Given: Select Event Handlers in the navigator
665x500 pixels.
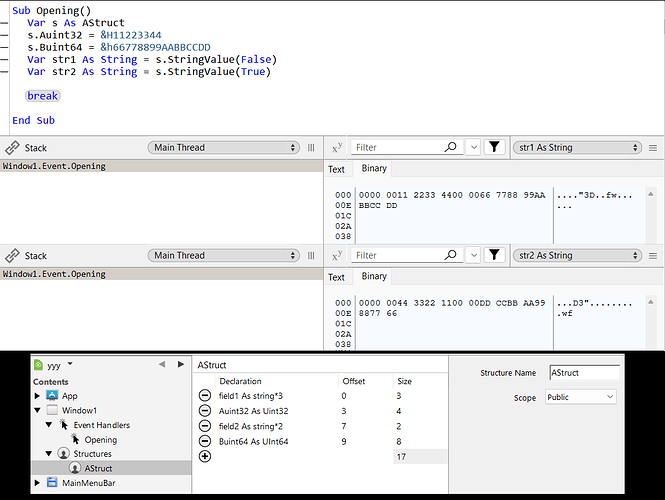Looking at the screenshot, I should 101,425.
